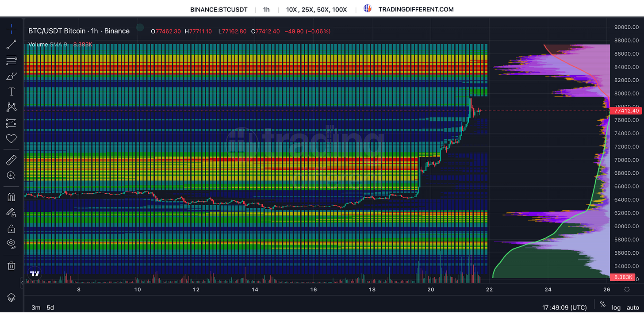Open the object tree layers panel
The image size is (644, 314).
(x=11, y=297)
